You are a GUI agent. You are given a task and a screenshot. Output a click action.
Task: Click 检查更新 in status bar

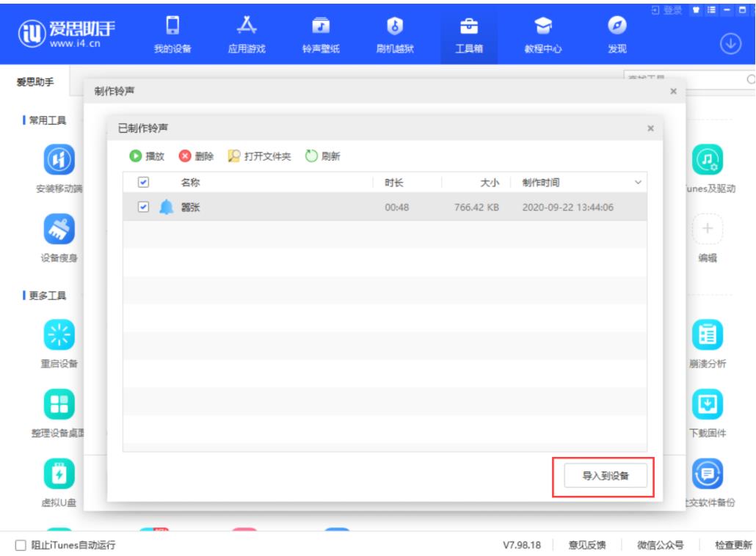(734, 545)
